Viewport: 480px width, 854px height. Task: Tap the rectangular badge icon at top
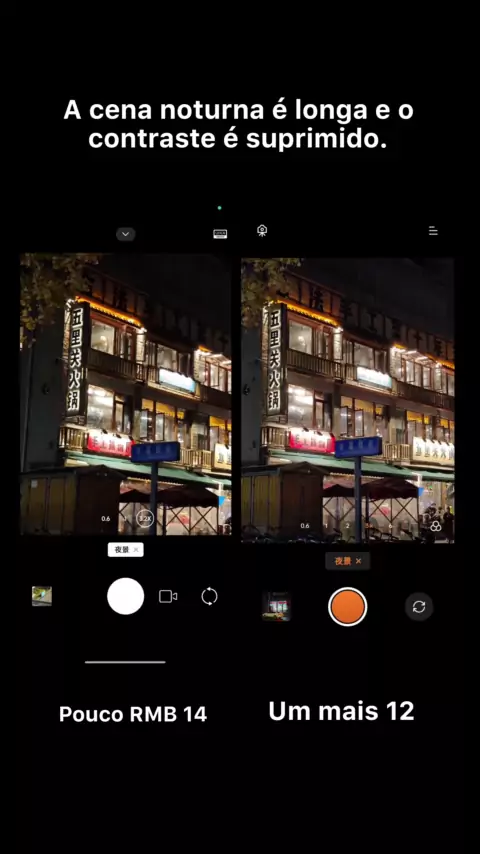point(220,234)
